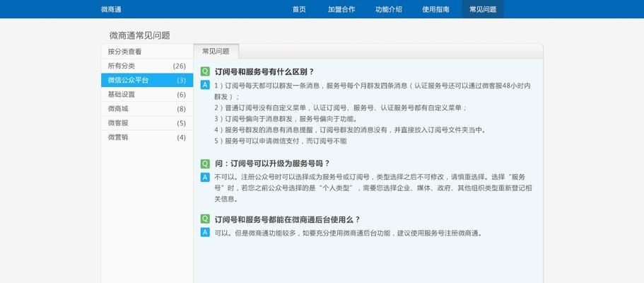Click the answer text 可以。但是微商通功能较多
This screenshot has height=283, width=644.
tap(349, 233)
